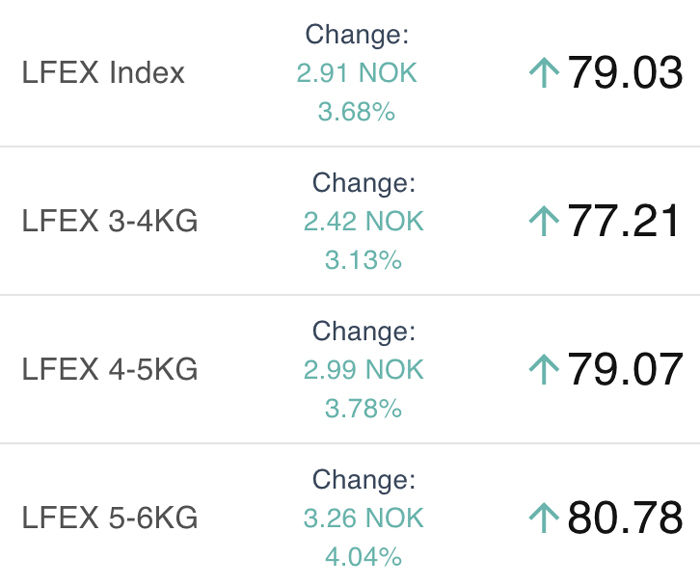This screenshot has height=585, width=700.
Task: Click the 3.26 NOK change amount
Action: 363,518
